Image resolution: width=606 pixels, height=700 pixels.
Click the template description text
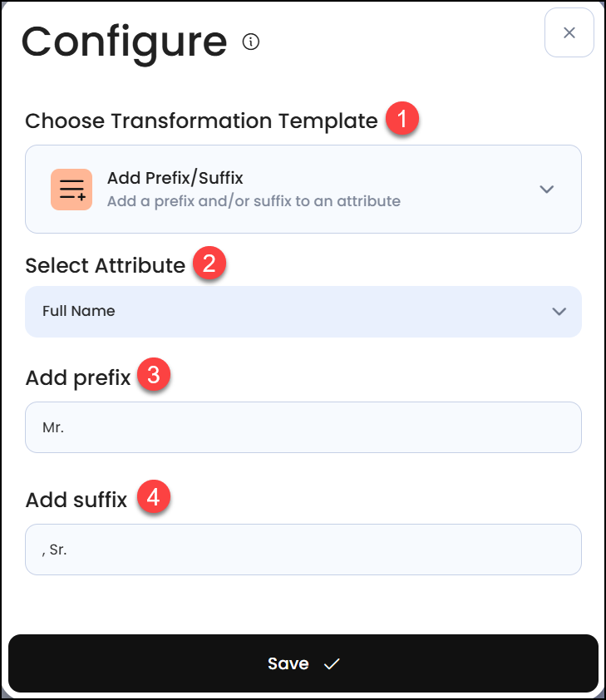coord(254,201)
